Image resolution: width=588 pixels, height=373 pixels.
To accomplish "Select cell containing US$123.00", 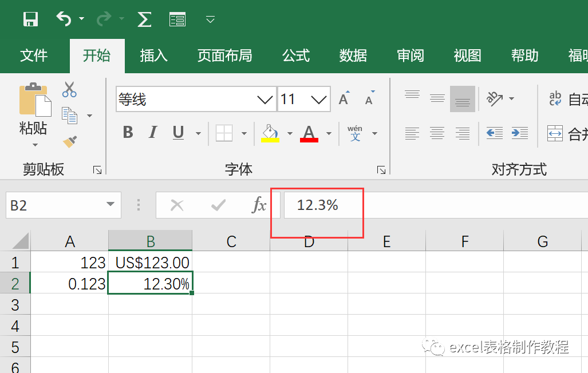I will coord(151,262).
